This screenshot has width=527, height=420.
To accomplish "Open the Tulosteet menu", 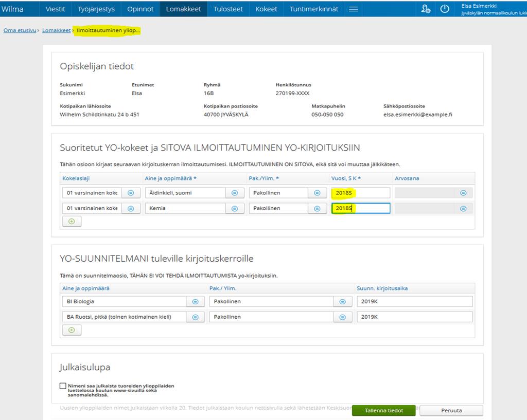I will tap(228, 9).
